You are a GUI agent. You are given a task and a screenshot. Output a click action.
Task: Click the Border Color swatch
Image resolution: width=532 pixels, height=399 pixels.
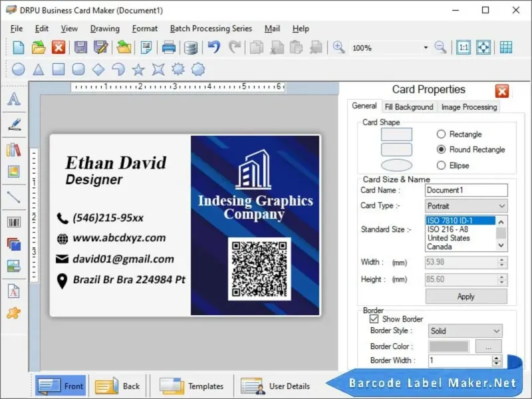click(449, 346)
